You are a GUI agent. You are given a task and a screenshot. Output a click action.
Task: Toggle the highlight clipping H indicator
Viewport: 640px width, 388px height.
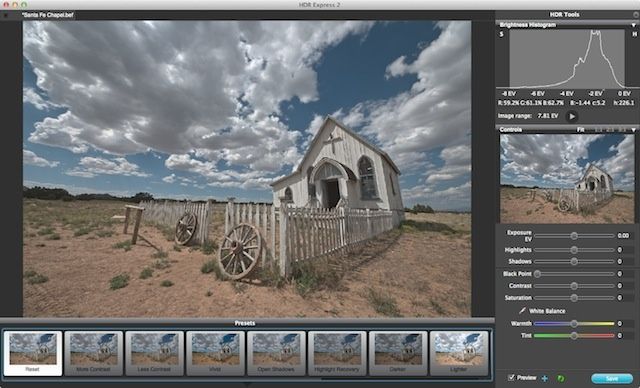point(635,35)
